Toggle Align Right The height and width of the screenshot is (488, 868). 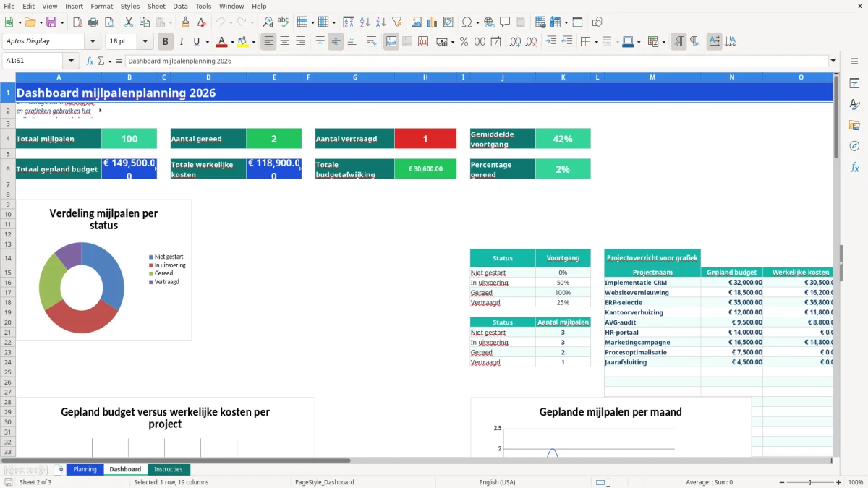[301, 42]
